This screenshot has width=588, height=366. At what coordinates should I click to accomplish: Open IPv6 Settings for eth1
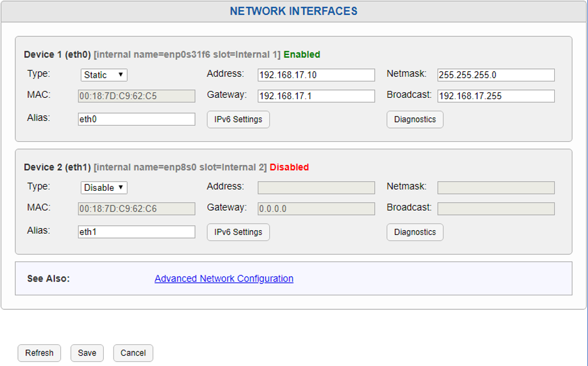[x=238, y=232]
